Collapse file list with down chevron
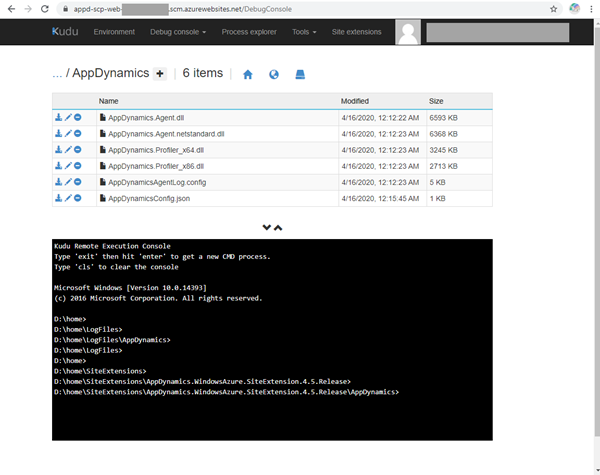 [267, 228]
